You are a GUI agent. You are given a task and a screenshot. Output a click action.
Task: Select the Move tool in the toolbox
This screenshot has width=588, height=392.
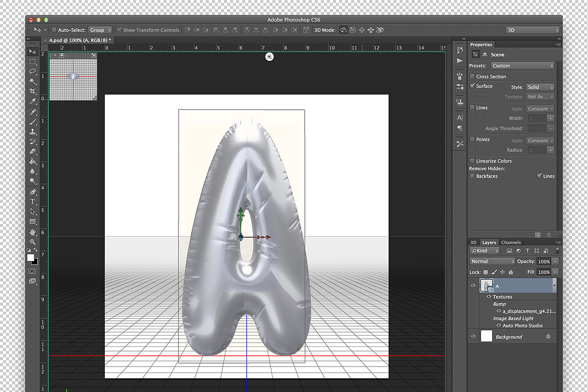(33, 51)
